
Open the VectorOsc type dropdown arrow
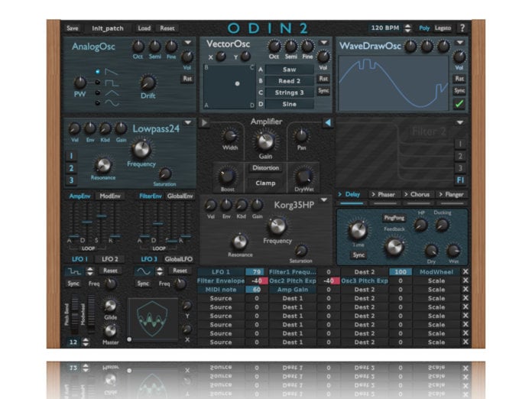coord(323,42)
